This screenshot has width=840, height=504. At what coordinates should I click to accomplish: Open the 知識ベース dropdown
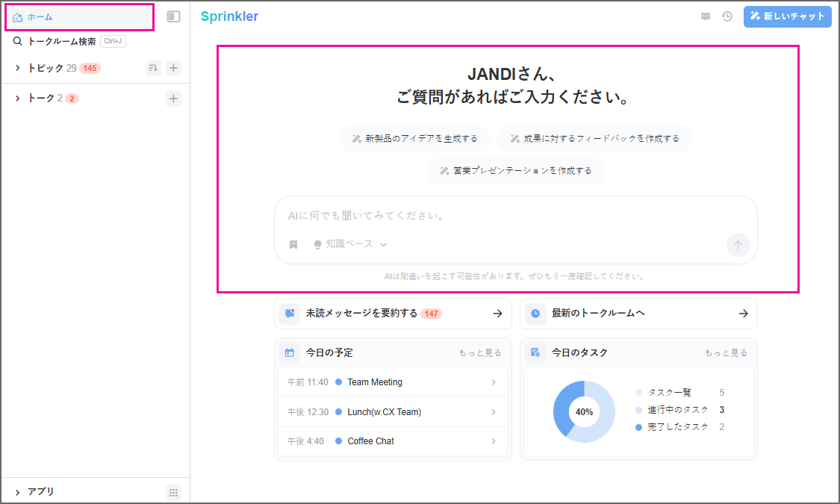click(x=350, y=244)
